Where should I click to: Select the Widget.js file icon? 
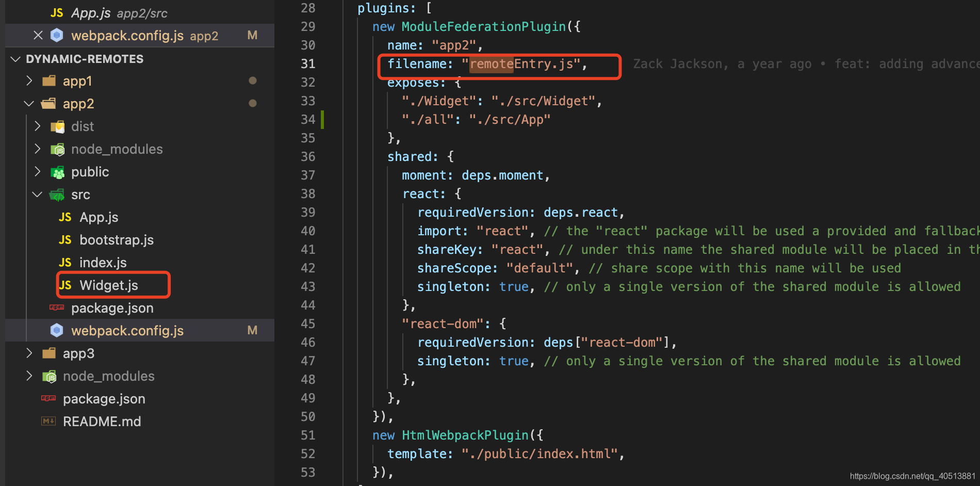(x=65, y=285)
